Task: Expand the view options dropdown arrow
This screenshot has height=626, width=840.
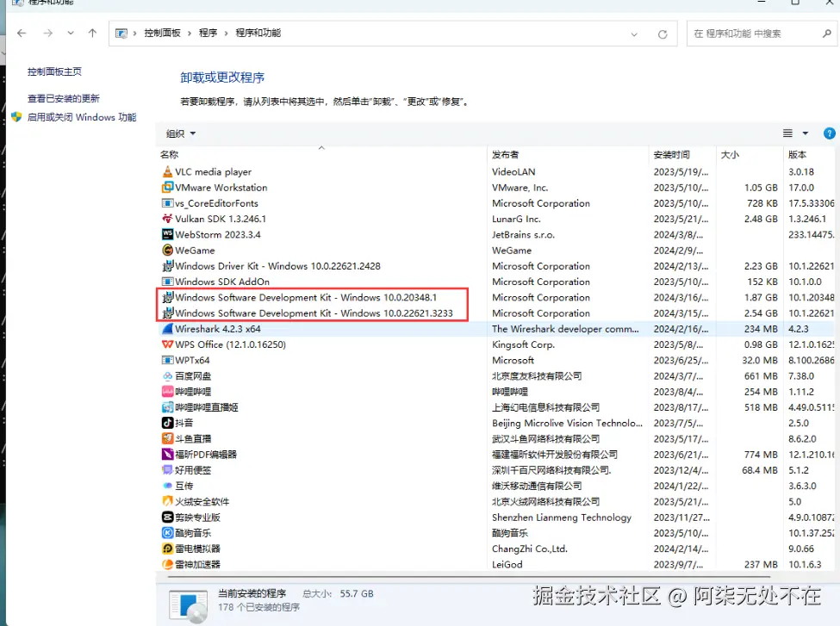Action: click(806, 133)
